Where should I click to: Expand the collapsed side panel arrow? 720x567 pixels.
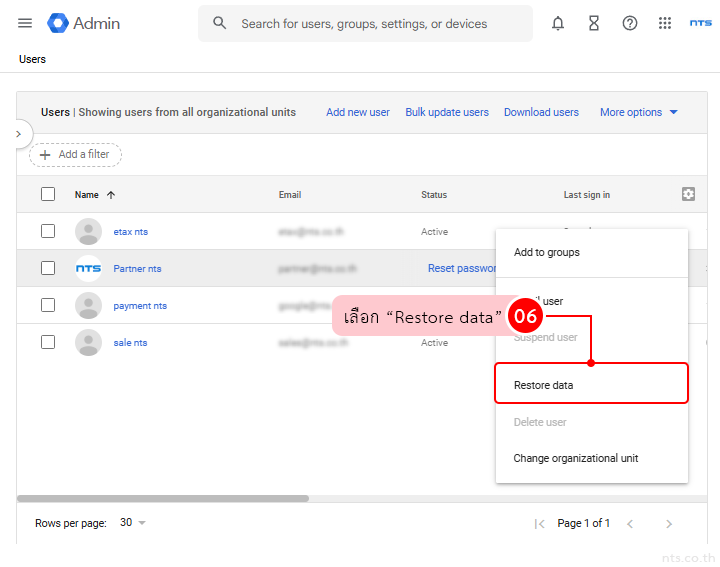18,133
